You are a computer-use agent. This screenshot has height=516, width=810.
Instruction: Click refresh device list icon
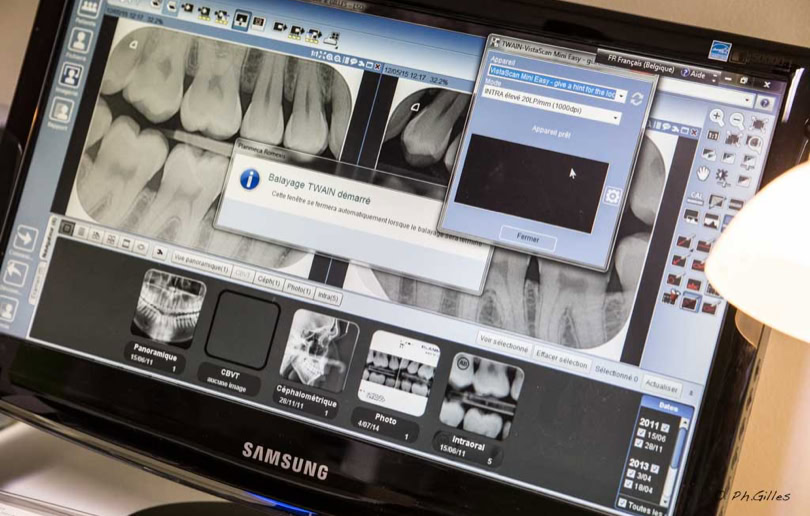636,98
